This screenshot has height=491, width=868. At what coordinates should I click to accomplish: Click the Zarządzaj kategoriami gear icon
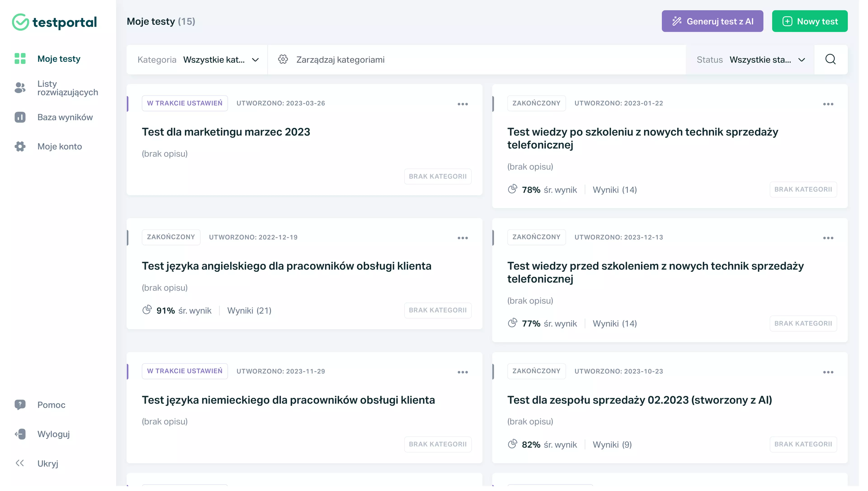point(283,60)
